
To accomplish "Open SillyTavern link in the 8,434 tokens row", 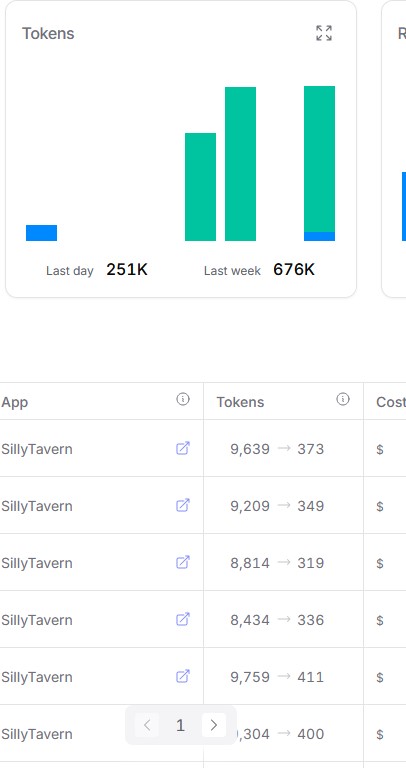I will click(183, 619).
